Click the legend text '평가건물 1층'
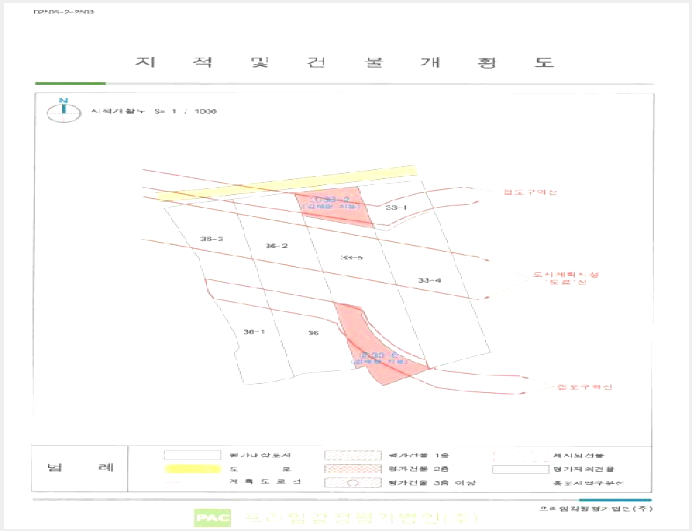The height and width of the screenshot is (531, 692). (418, 455)
